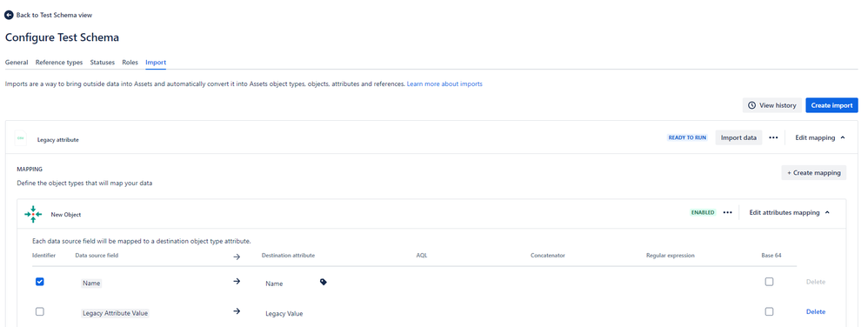Select the Roles tab

coord(130,63)
